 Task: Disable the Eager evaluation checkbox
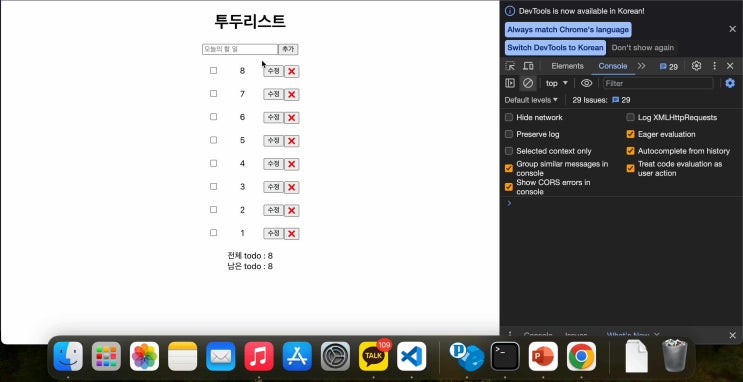click(630, 134)
